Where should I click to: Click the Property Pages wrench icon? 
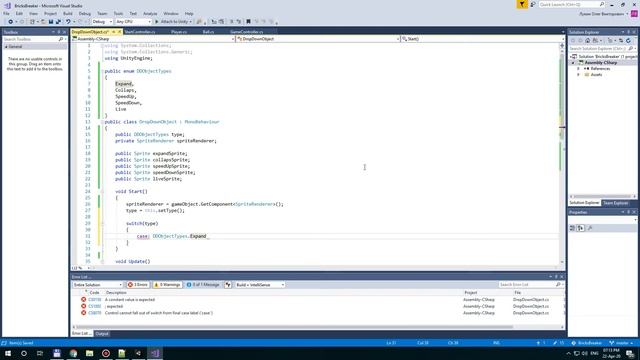click(590, 228)
